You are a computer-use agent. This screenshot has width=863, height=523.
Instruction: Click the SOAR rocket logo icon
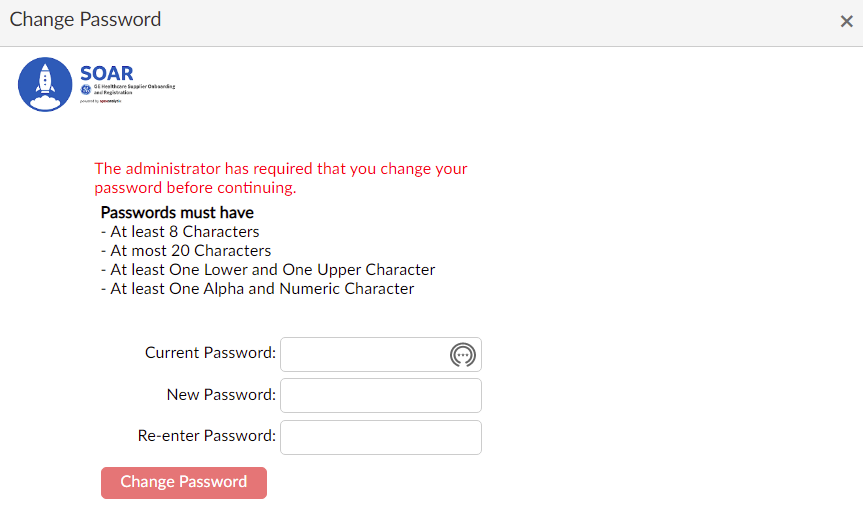point(45,84)
